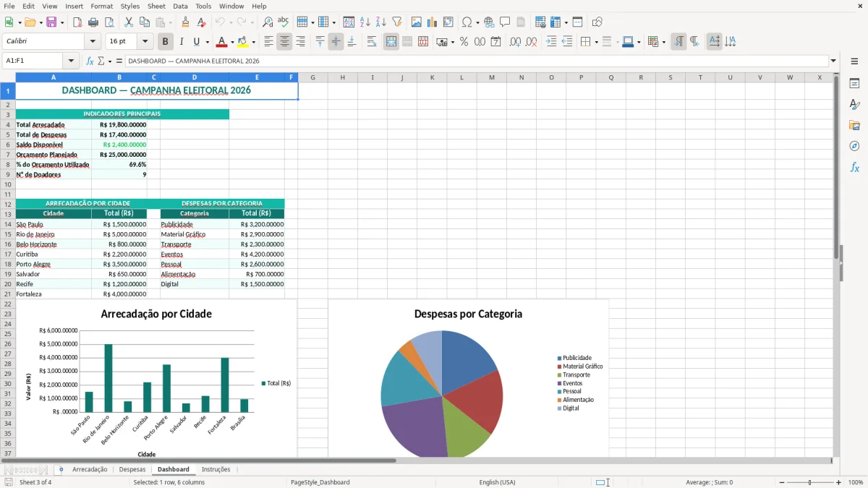Toggle Underline formatting
868x488 pixels.
pyautogui.click(x=196, y=42)
